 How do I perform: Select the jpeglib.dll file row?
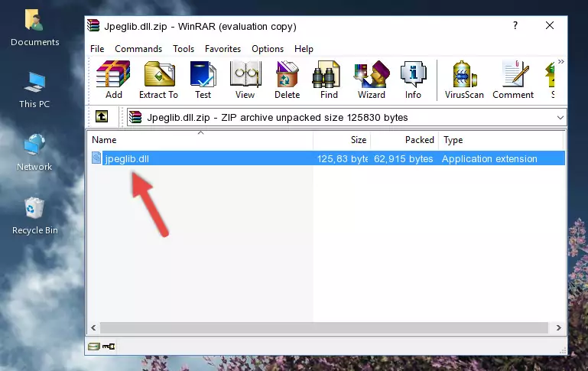tap(328, 158)
